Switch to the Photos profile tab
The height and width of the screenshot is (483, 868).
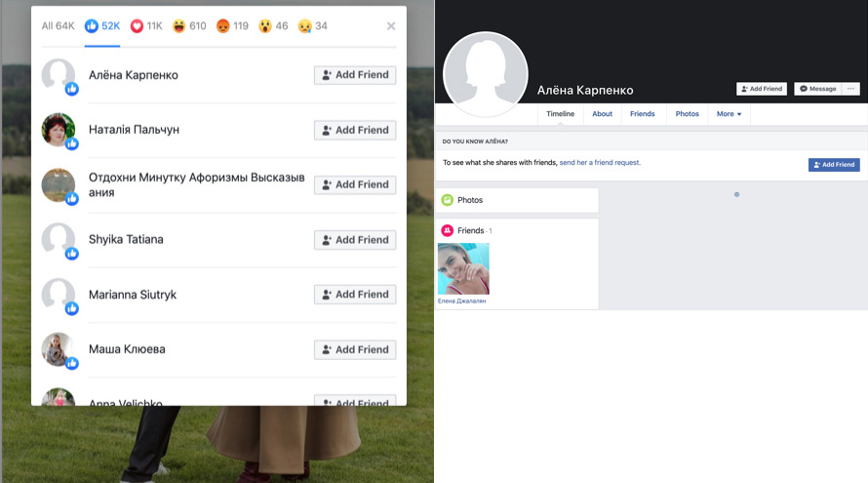coord(688,114)
